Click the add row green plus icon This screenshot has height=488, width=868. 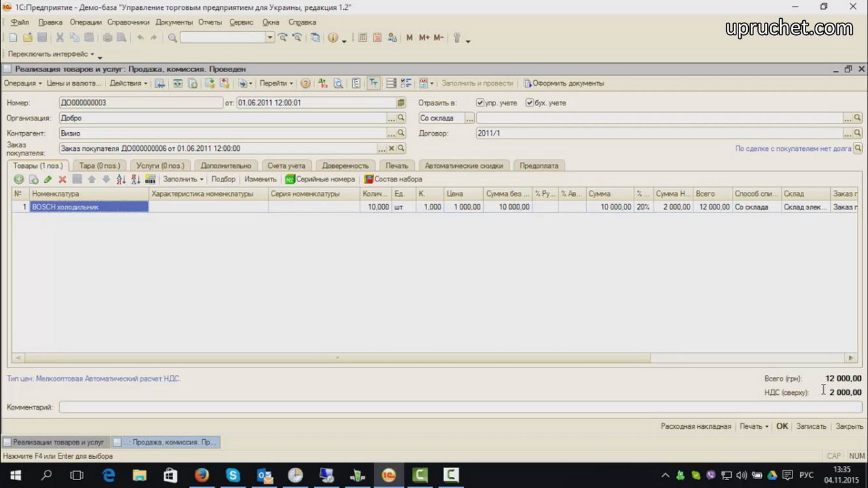click(19, 179)
